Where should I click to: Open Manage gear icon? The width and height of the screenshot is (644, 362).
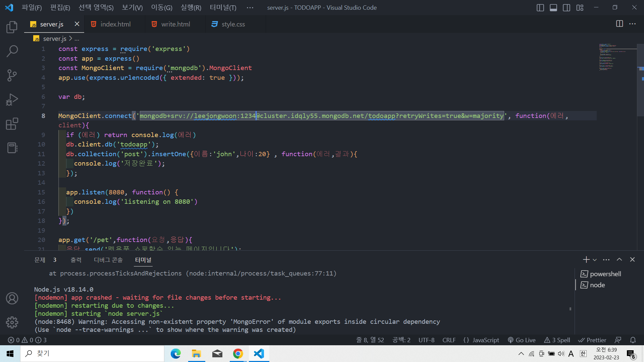click(x=12, y=322)
